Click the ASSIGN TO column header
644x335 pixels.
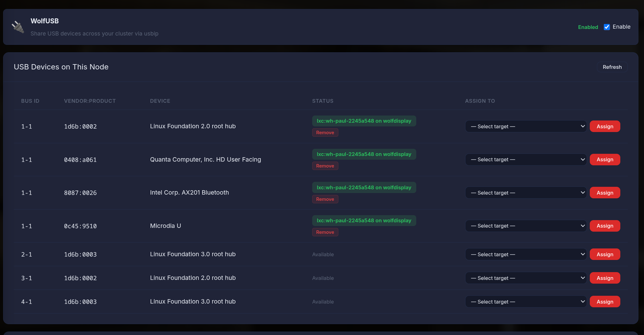point(480,101)
